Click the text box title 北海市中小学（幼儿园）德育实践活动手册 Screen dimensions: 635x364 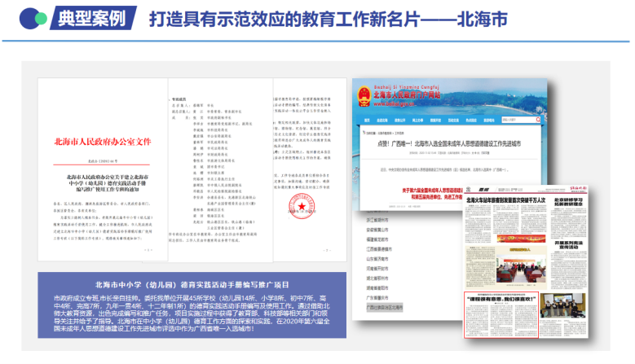pos(192,285)
